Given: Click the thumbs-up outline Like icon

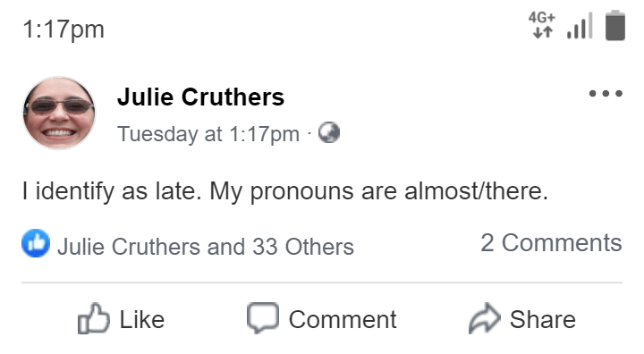Looking at the screenshot, I should click(x=94, y=318).
